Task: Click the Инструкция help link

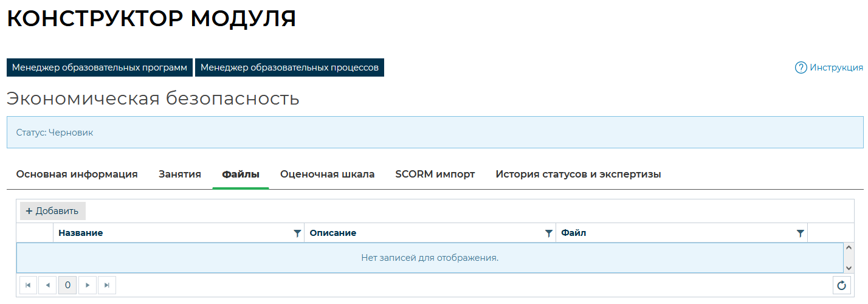Action: (829, 67)
